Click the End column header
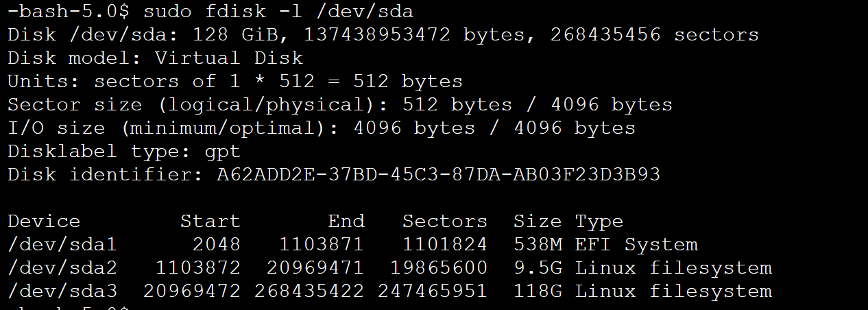 point(346,221)
